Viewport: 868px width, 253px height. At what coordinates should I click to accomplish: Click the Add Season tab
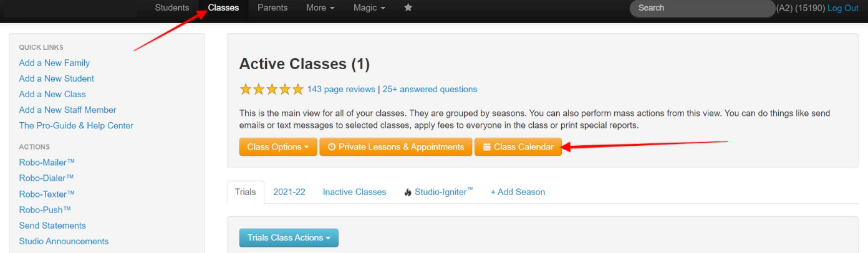(x=518, y=192)
